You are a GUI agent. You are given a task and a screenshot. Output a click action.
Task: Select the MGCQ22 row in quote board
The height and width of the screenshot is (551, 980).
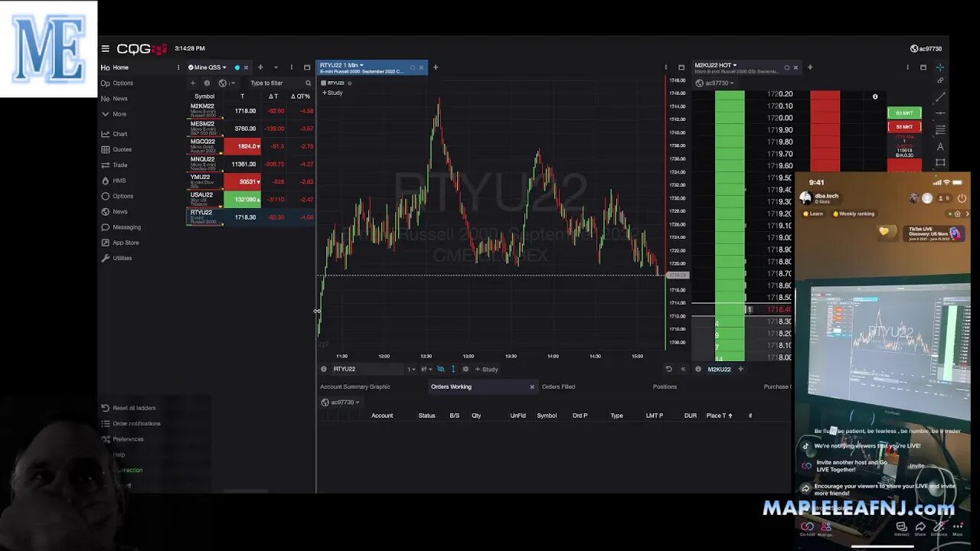tap(250, 146)
